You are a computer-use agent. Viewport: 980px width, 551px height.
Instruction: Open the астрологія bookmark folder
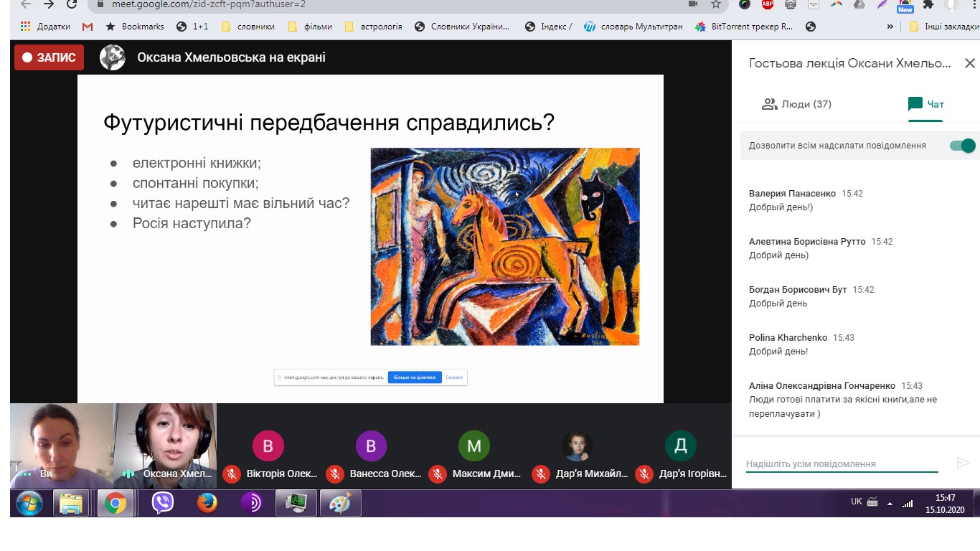(374, 27)
